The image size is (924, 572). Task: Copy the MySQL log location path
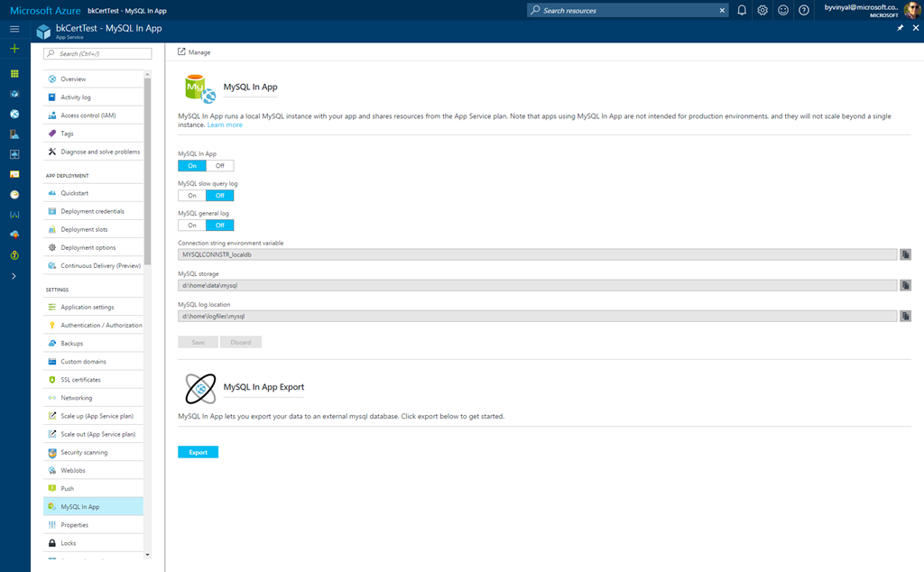(x=905, y=316)
